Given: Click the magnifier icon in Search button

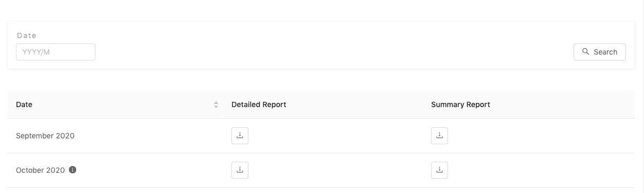Looking at the screenshot, I should [586, 52].
